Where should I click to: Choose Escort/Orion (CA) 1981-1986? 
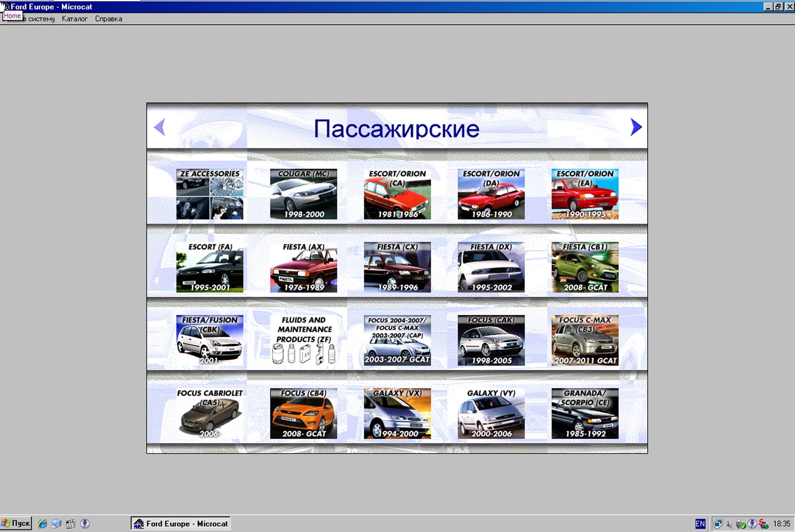397,194
